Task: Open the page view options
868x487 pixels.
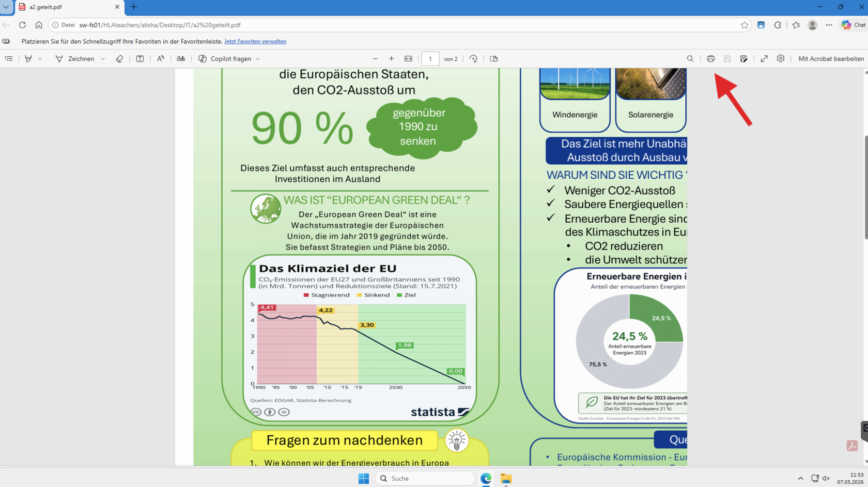Action: [x=494, y=59]
